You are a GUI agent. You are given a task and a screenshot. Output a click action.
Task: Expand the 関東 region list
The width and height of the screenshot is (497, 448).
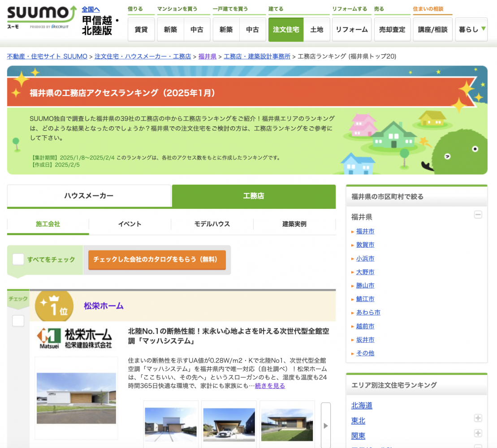tap(478, 433)
